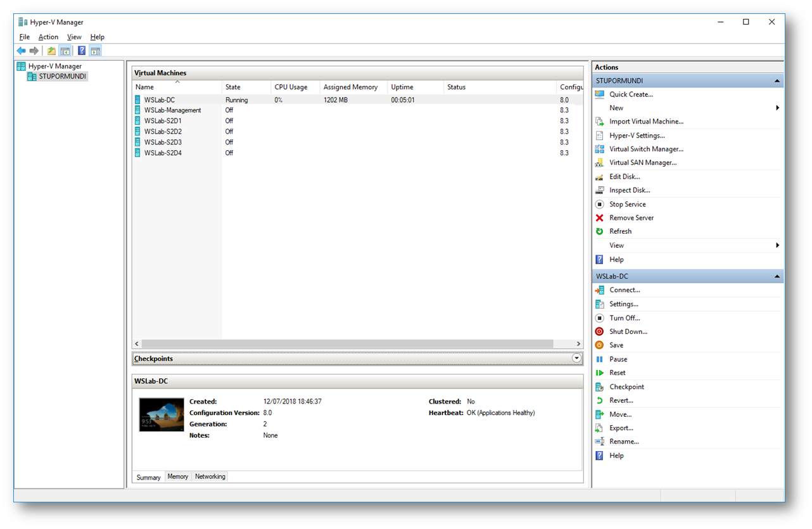Select the WSLab-S2D4 virtual machine
This screenshot has width=812, height=529.
(357, 153)
